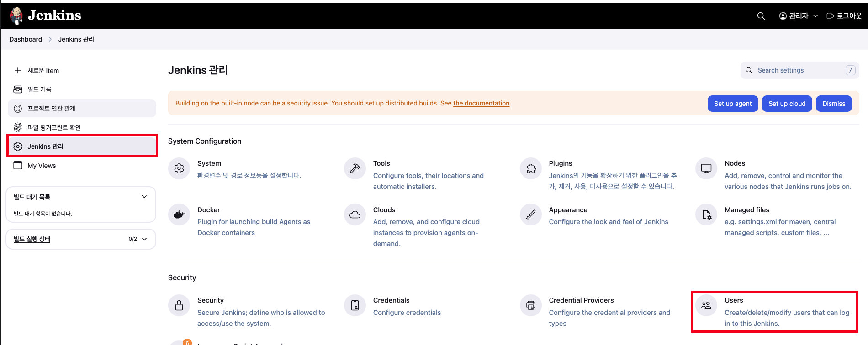
Task: Click into the Search settings field
Action: [799, 70]
